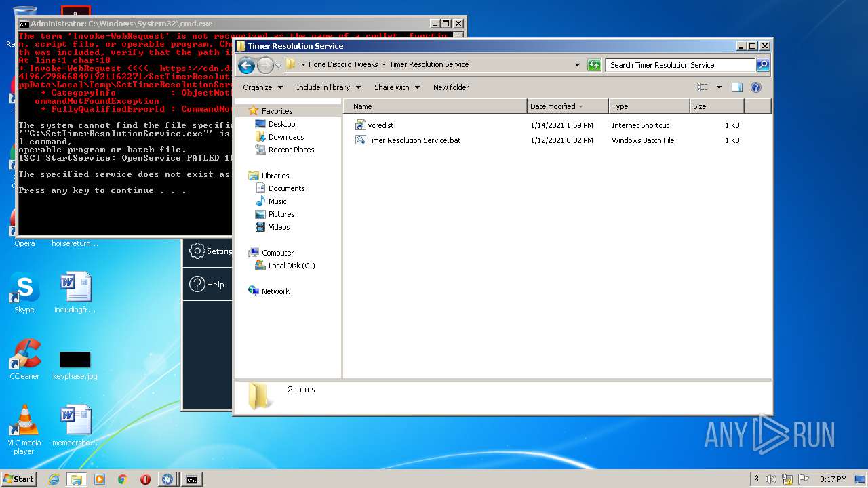Toggle the preview pane
Image resolution: width=868 pixels, height=488 pixels.
click(737, 87)
